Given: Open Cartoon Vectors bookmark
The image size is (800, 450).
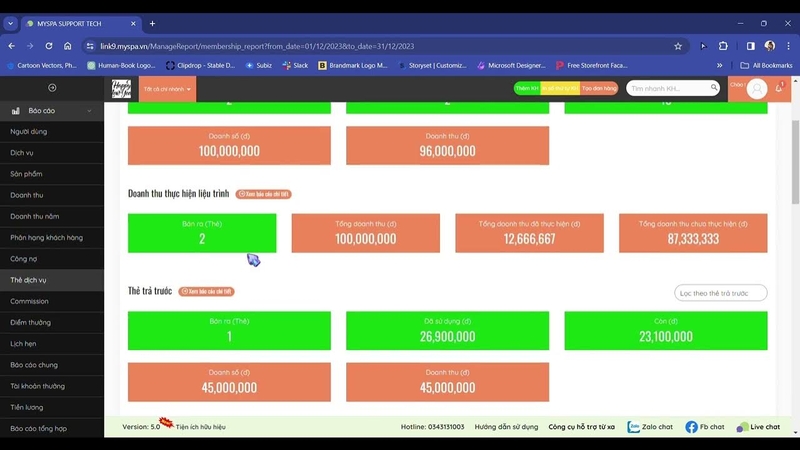Looking at the screenshot, I should (x=41, y=65).
